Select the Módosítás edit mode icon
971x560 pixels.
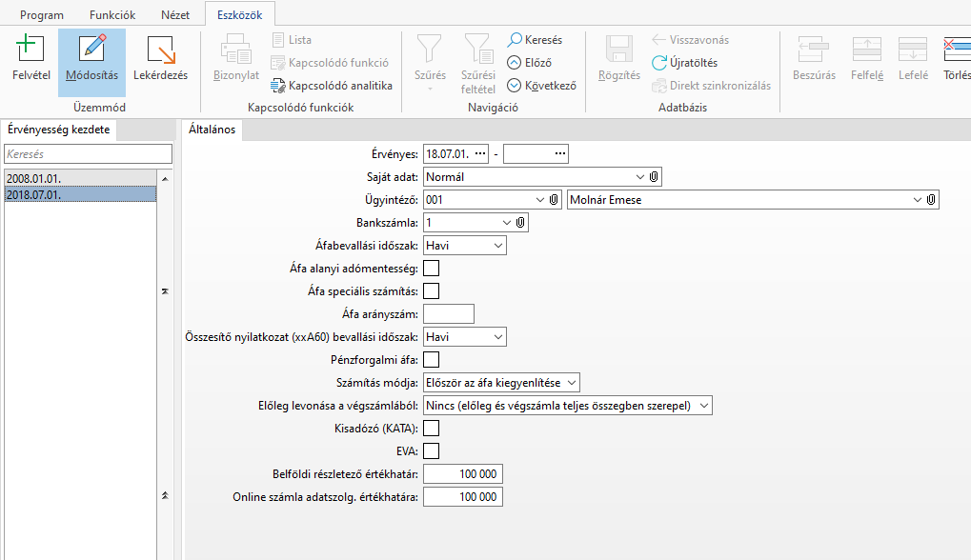coord(92,50)
